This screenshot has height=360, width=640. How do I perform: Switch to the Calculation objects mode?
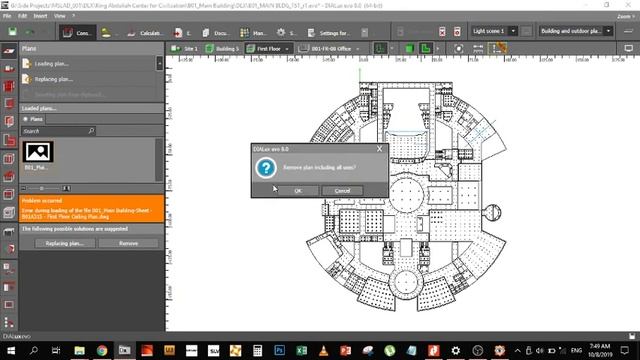[x=145, y=33]
